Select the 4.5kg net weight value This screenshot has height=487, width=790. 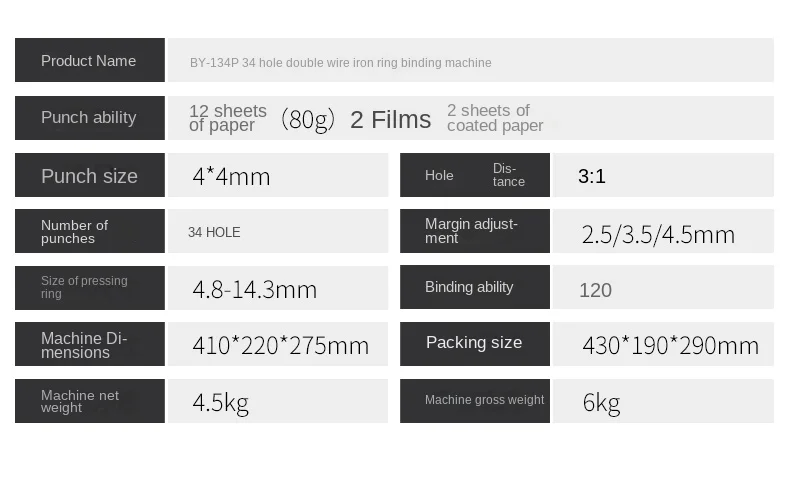[x=220, y=403]
